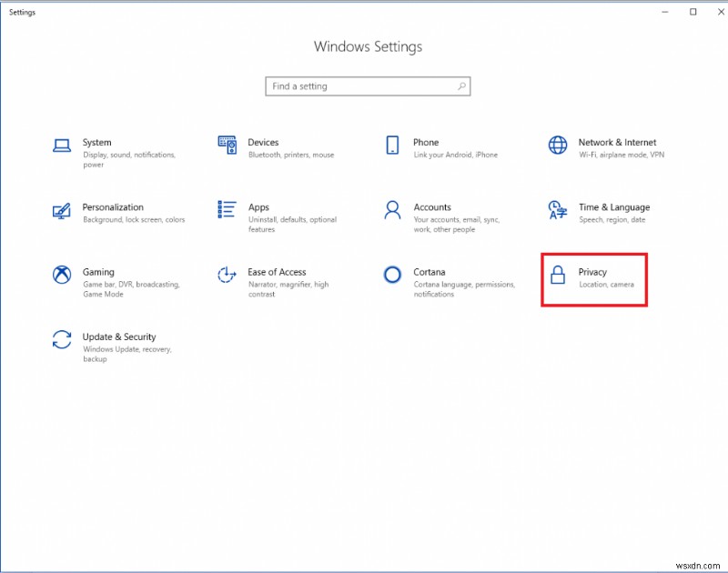Click the Apps list icon

coord(227,210)
